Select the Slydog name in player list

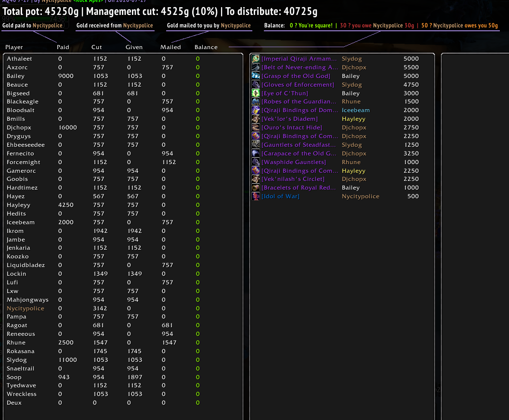tap(16, 360)
